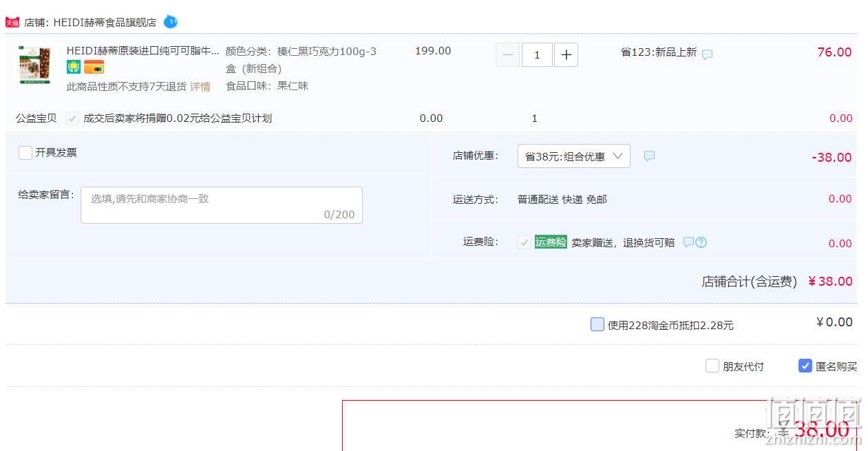Click the Tmall logo icon beside the shop name
This screenshot has width=868, height=451.
tap(12, 22)
